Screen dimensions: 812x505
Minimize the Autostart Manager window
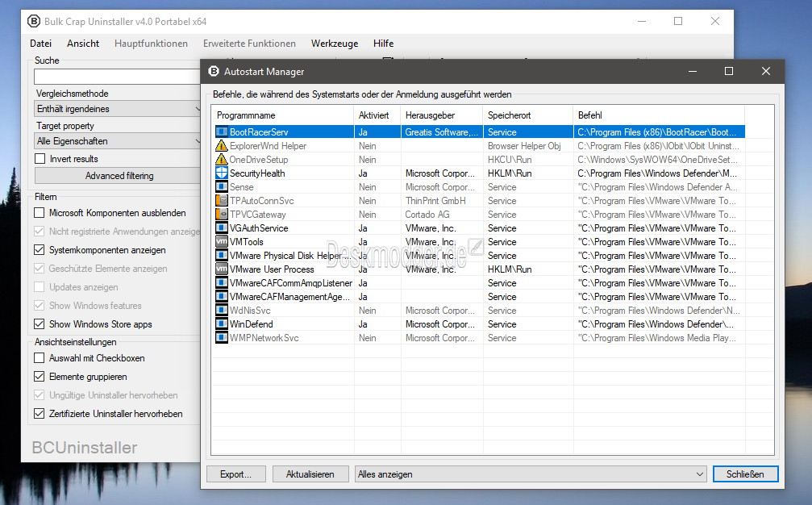pyautogui.click(x=693, y=71)
